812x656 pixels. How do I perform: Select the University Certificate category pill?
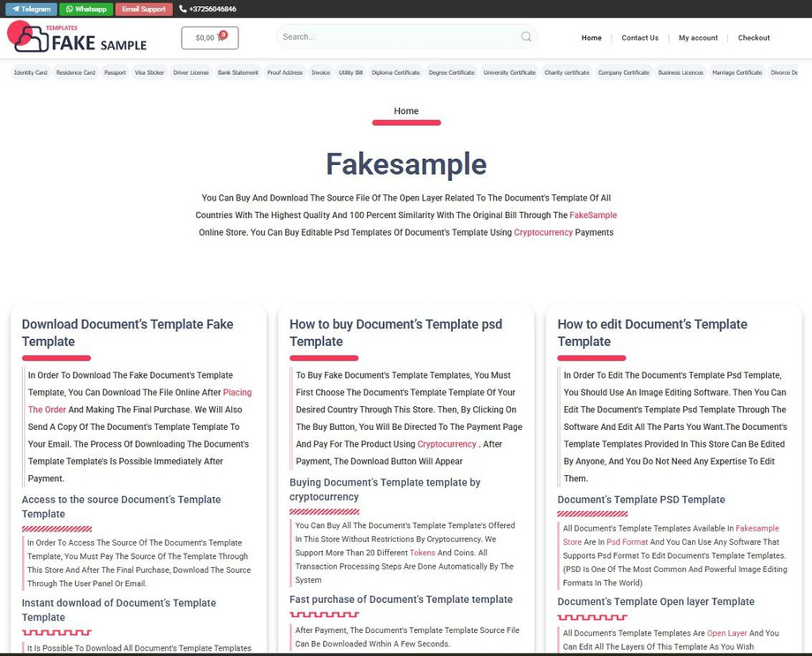pyautogui.click(x=509, y=72)
